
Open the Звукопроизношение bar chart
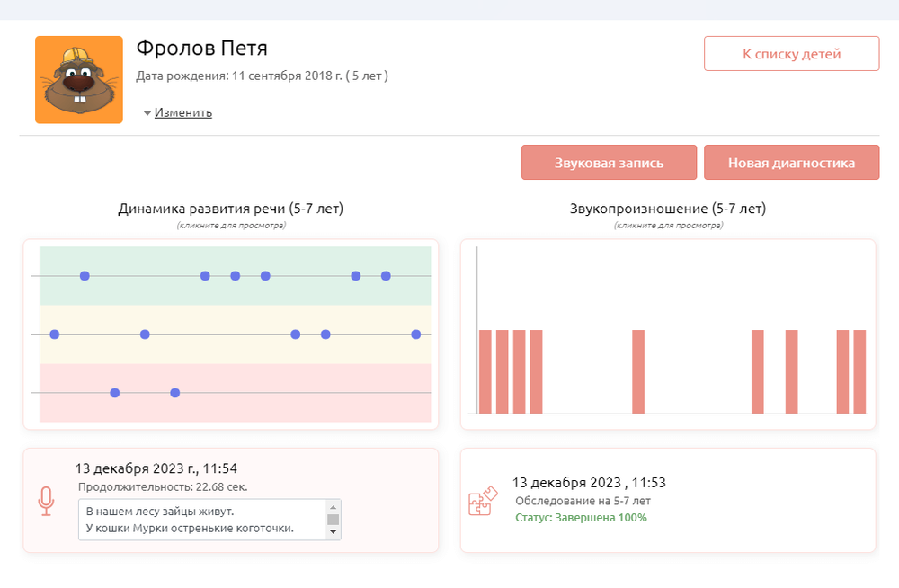(x=667, y=334)
